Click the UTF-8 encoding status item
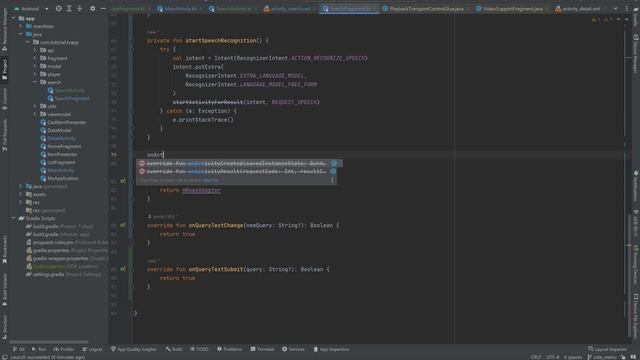 coord(552,357)
